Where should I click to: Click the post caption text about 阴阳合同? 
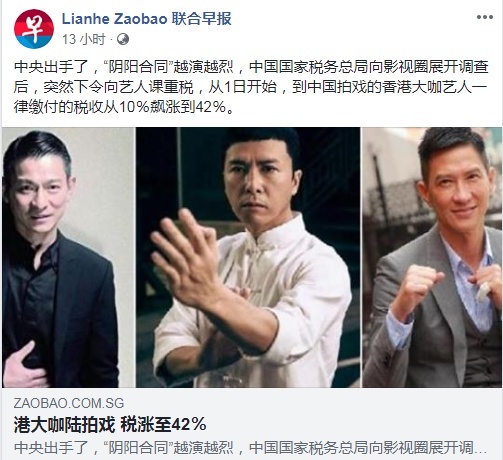click(251, 87)
